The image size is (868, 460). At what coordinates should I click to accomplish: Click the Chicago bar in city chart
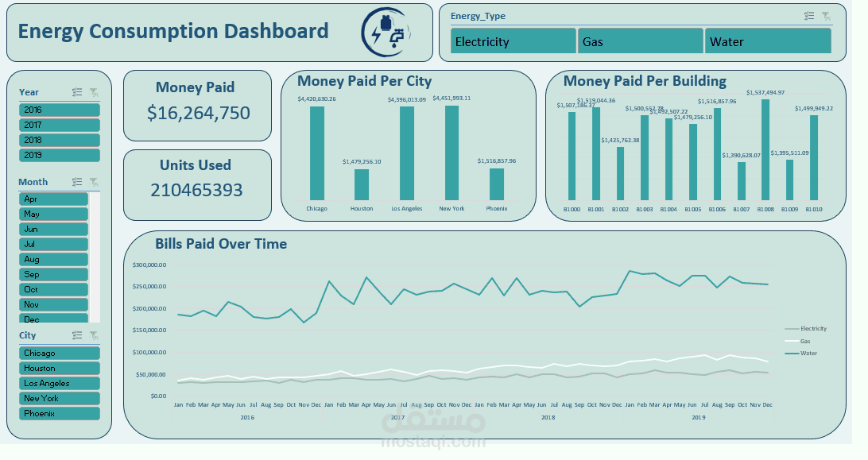pyautogui.click(x=317, y=153)
